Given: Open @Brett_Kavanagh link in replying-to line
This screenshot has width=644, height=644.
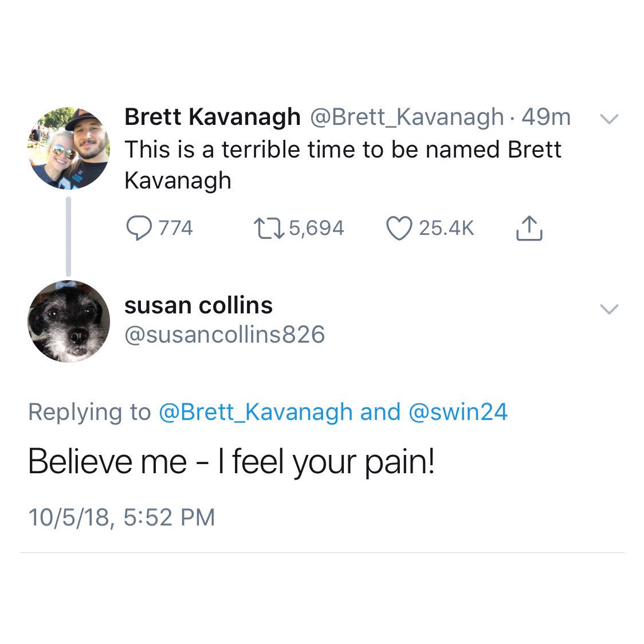Looking at the screenshot, I should (255, 412).
